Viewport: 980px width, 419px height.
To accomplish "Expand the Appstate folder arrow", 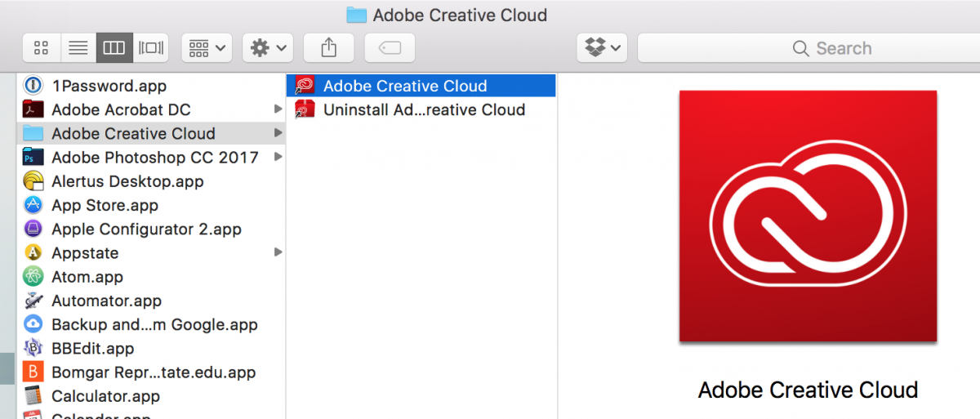I will (x=278, y=252).
